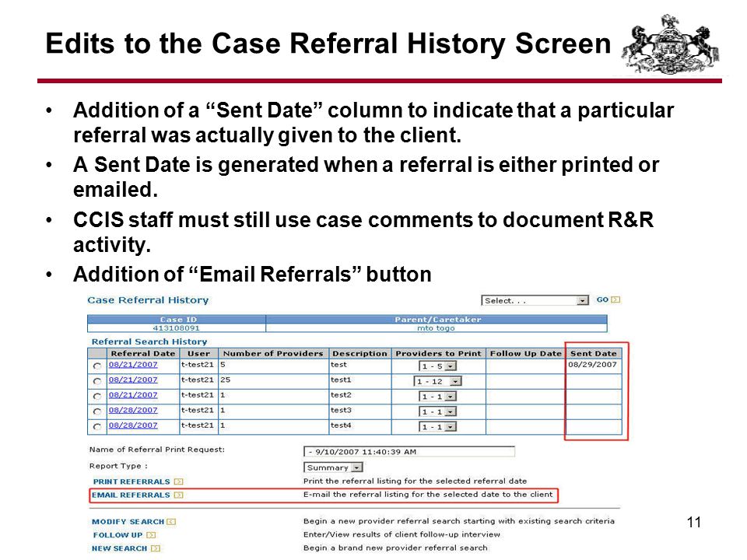Click the arrow icon beside NEW SEARCH
This screenshot has height=560, width=747.
tap(156, 548)
